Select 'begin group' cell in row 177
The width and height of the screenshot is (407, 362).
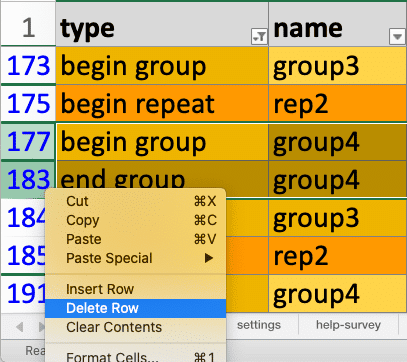[x=162, y=142]
